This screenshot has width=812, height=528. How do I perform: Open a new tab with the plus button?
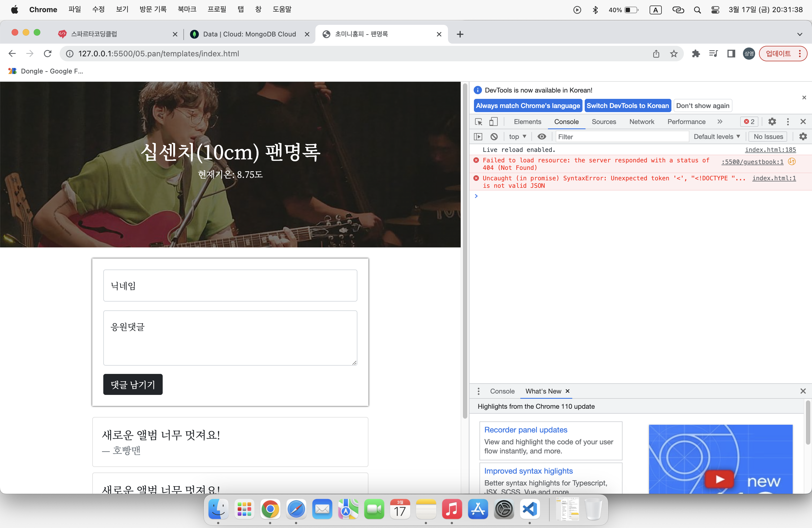pyautogui.click(x=460, y=34)
